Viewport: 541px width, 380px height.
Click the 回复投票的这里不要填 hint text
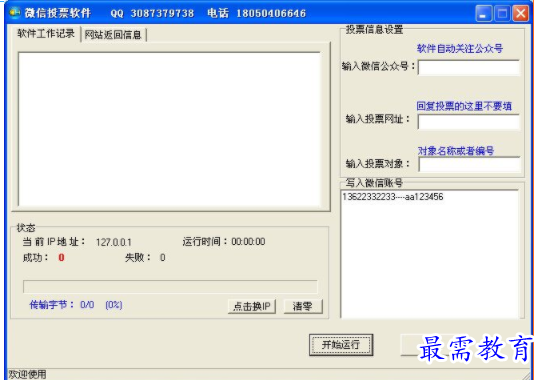(x=464, y=106)
